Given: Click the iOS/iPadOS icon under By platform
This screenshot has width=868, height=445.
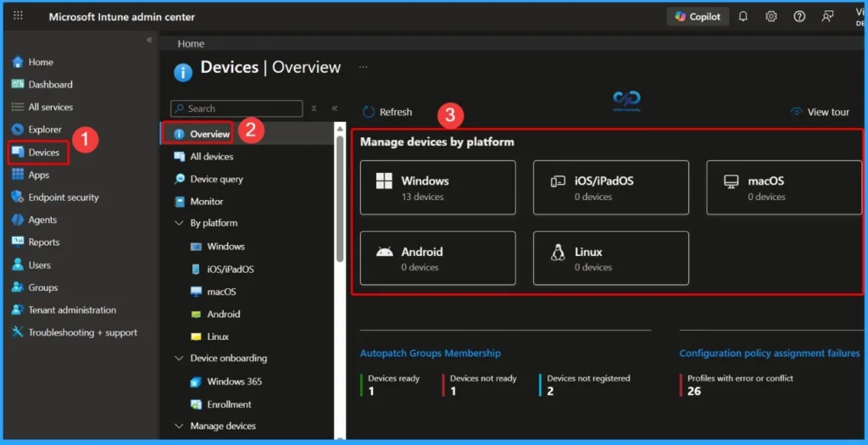Looking at the screenshot, I should click(x=196, y=269).
